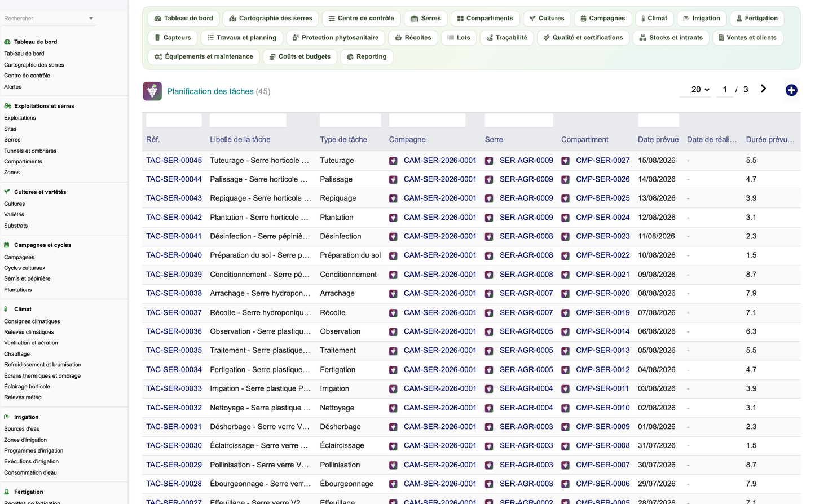The width and height of the screenshot is (815, 504).
Task: Click serre icon in TAC-SER-00041 row
Action: point(489,237)
